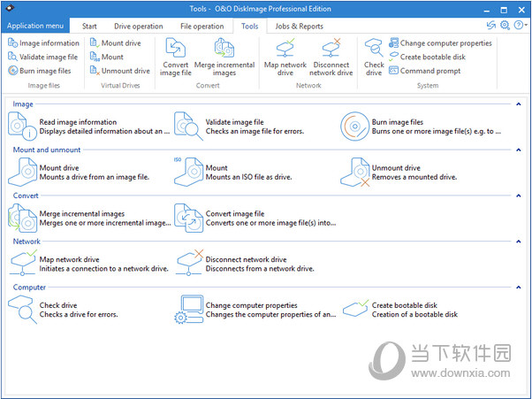
Task: Click 'Disconnects from a network drive.' text
Action: 260,269
